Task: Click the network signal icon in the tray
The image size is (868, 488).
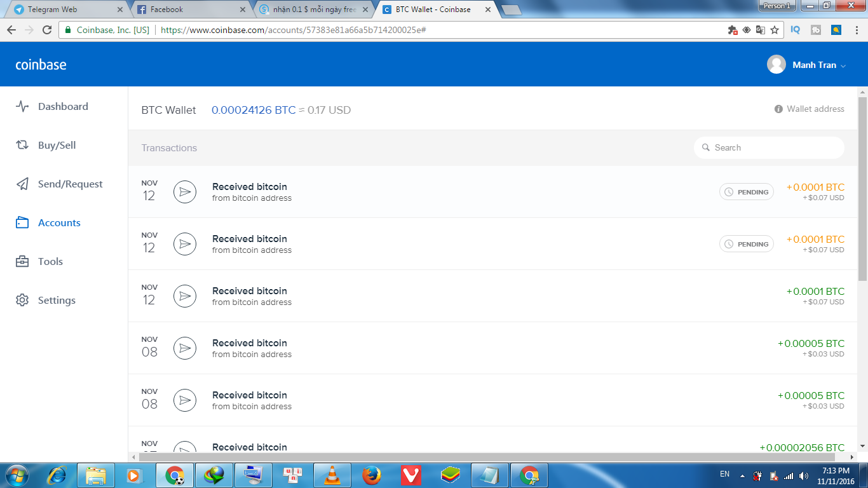Action: tap(789, 475)
